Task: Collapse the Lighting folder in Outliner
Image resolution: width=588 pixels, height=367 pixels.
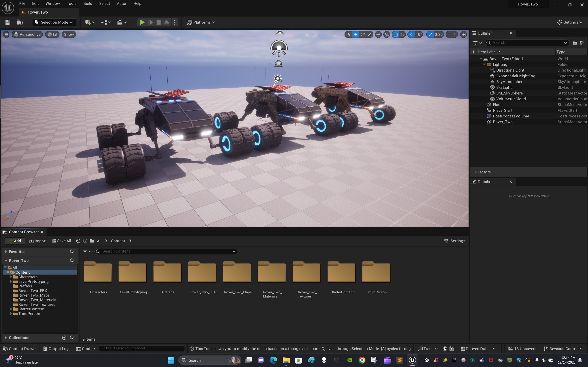Action: coord(484,64)
